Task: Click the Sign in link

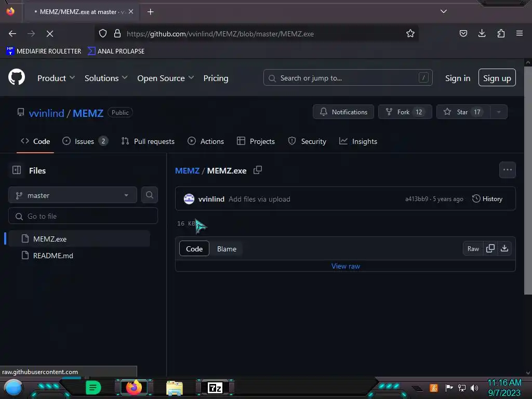Action: [x=457, y=78]
